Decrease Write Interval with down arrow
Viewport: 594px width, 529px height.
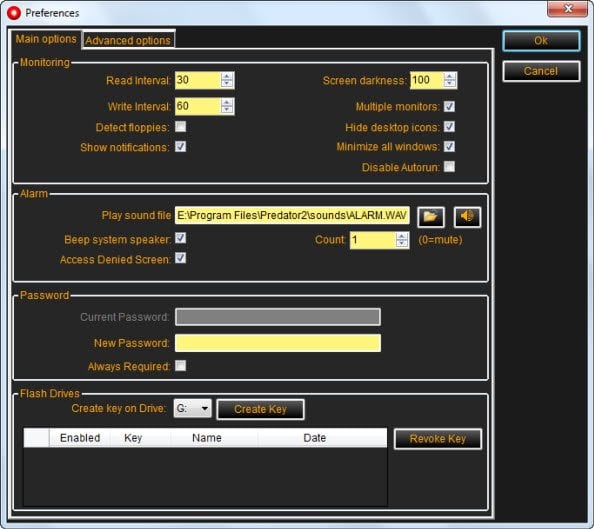(x=227, y=110)
